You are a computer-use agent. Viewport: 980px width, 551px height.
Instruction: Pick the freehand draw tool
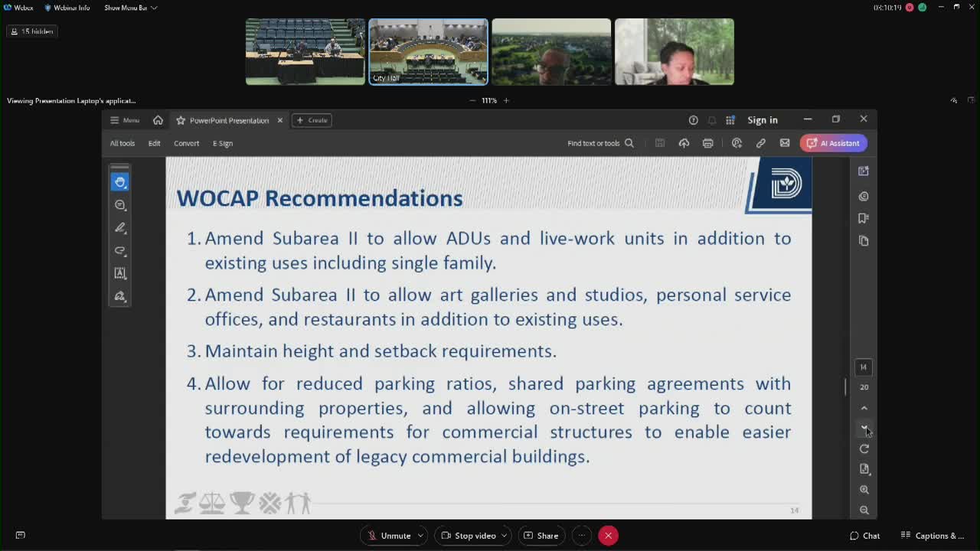[x=120, y=251]
